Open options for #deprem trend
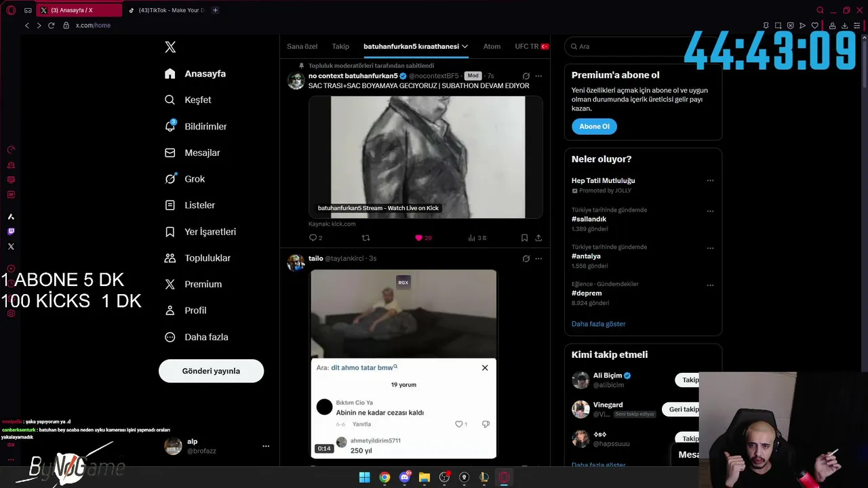This screenshot has width=868, height=488. point(710,285)
